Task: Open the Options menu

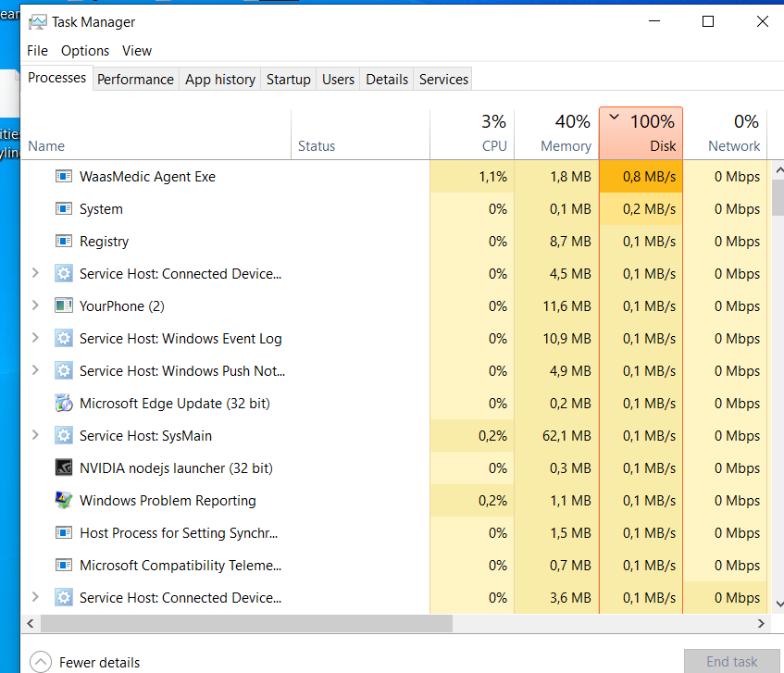Action: (x=85, y=51)
